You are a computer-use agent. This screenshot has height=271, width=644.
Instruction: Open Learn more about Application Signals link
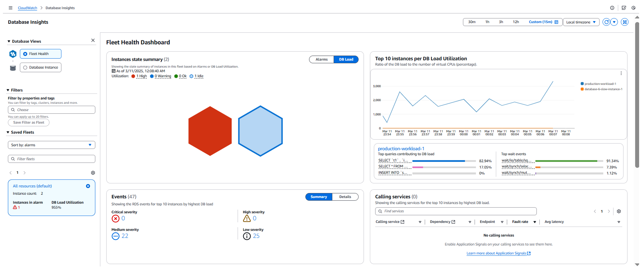499,253
